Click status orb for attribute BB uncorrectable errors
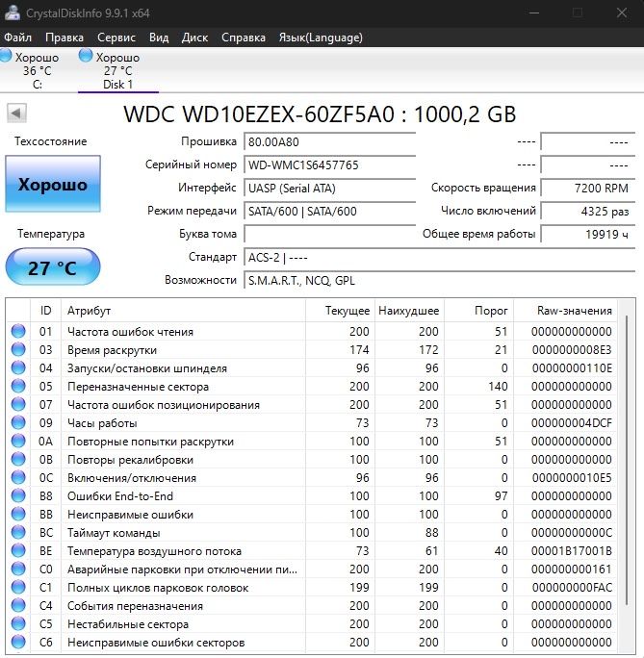Image resolution: width=644 pixels, height=658 pixels. tap(18, 514)
